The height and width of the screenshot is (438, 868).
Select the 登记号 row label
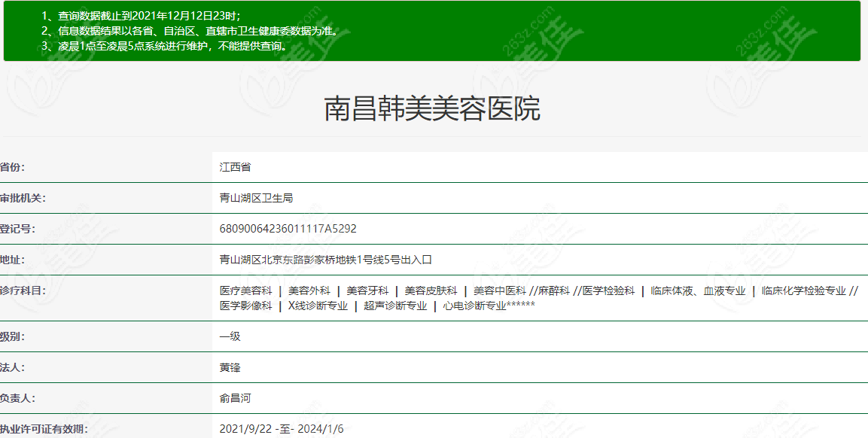point(18,229)
